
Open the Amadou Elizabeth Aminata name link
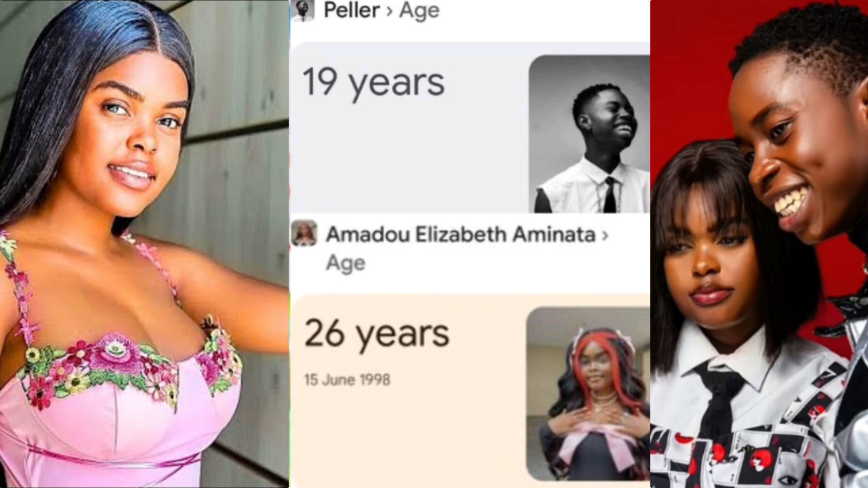(460, 235)
